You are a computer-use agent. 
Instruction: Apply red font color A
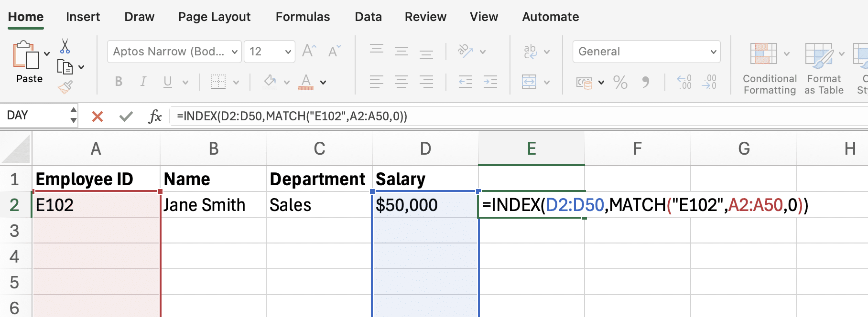306,82
